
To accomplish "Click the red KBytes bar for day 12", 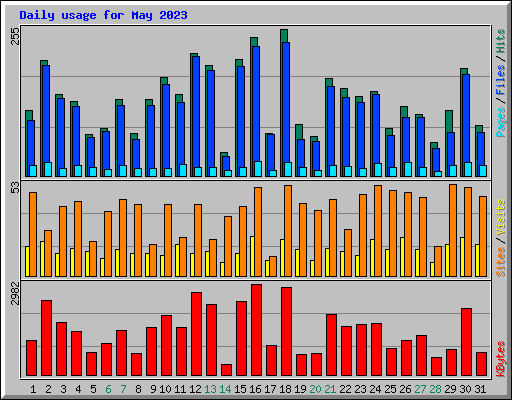I will click(x=196, y=334).
